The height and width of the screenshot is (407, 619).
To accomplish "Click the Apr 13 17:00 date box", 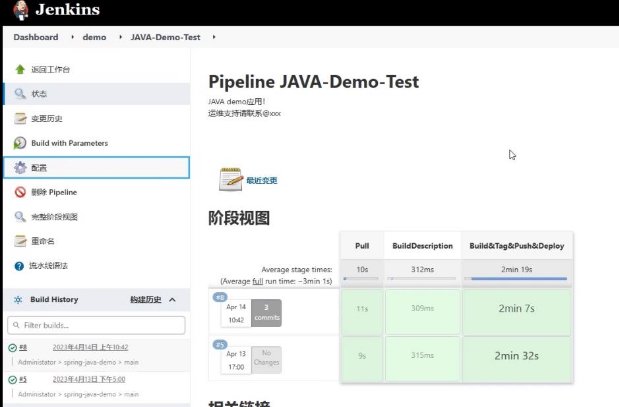I will point(236,360).
